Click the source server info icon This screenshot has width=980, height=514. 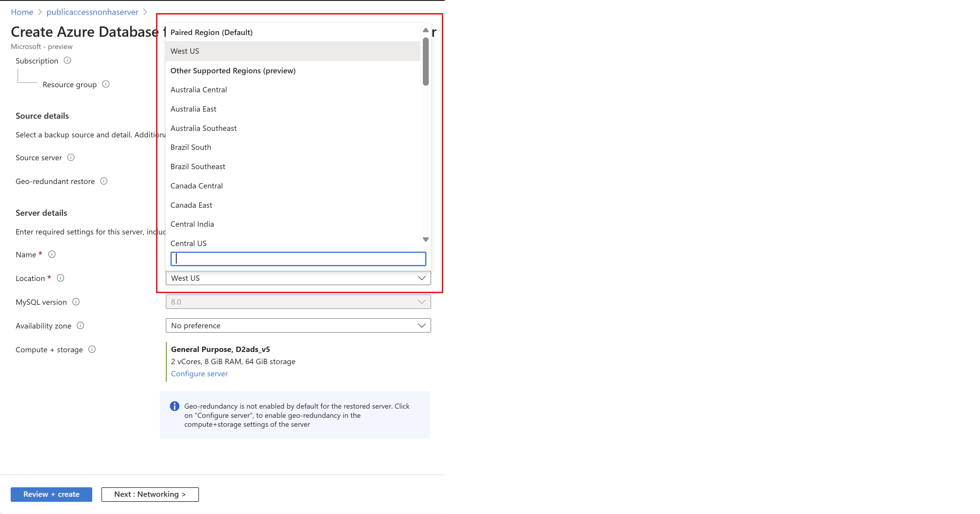73,158
